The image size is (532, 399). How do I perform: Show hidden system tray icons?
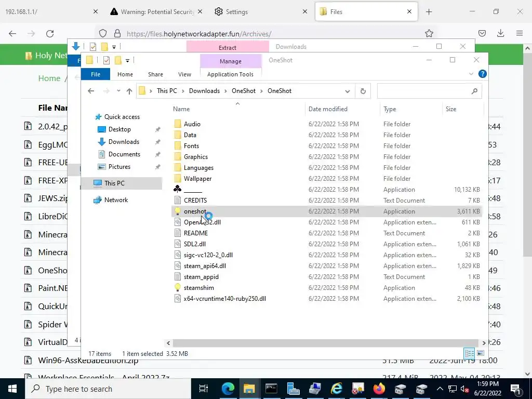pyautogui.click(x=440, y=389)
